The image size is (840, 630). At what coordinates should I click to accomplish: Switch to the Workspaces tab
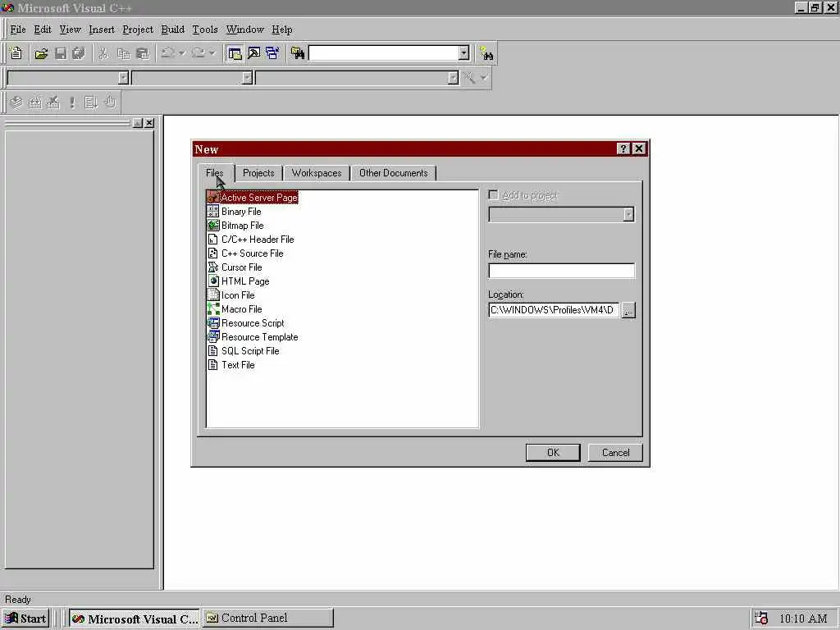pos(317,173)
